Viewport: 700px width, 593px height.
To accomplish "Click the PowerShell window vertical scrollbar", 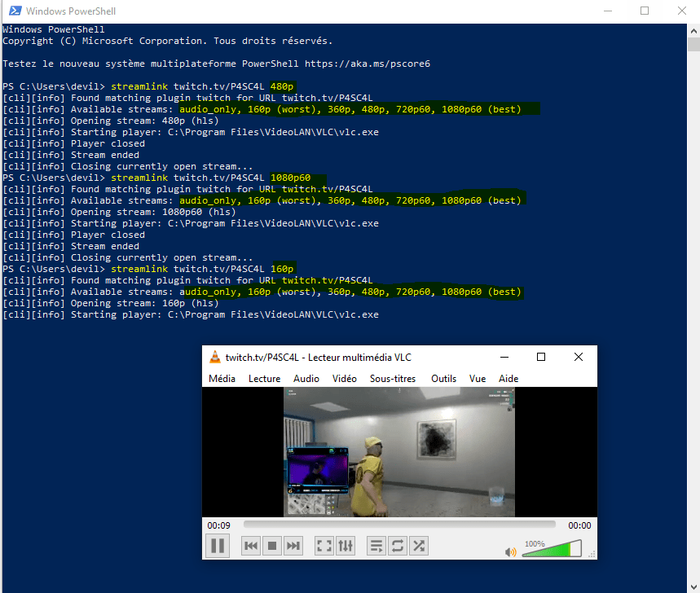I will [693, 244].
